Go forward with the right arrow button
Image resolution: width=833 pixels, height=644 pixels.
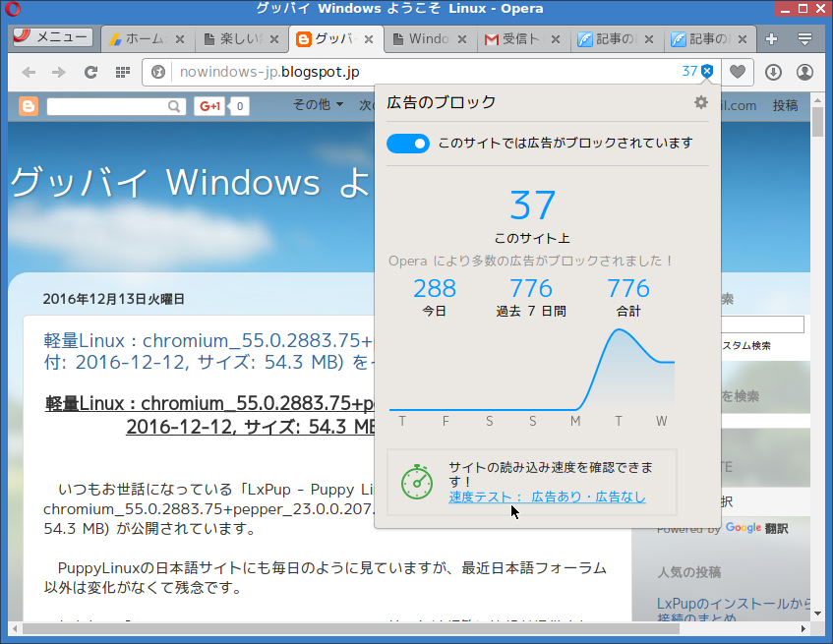[59, 72]
